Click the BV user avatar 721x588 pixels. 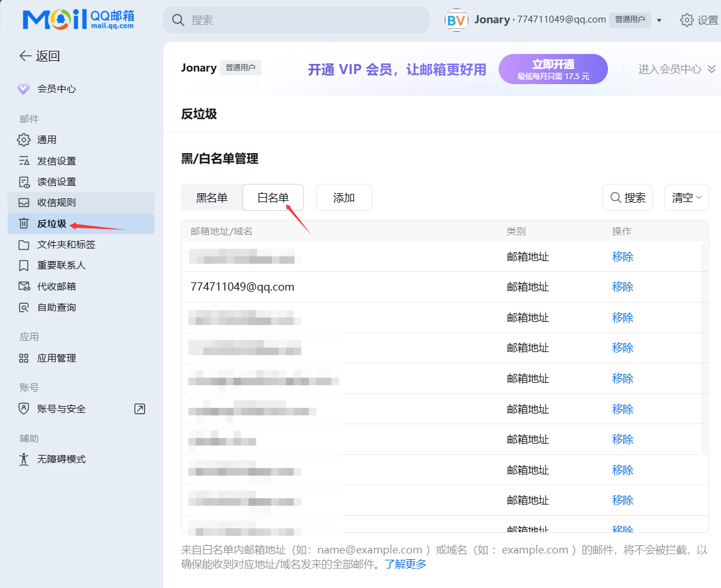point(456,19)
